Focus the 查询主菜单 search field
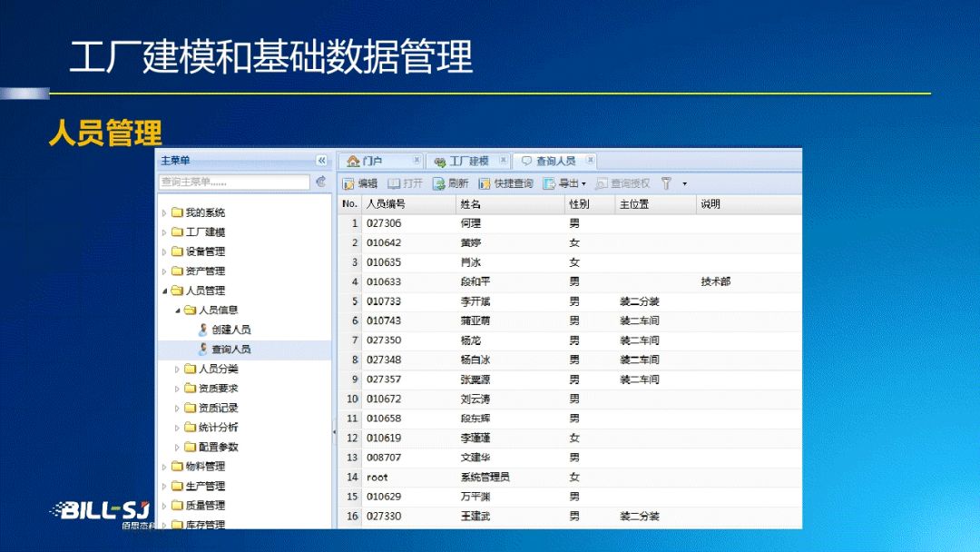980x552 pixels. point(234,182)
